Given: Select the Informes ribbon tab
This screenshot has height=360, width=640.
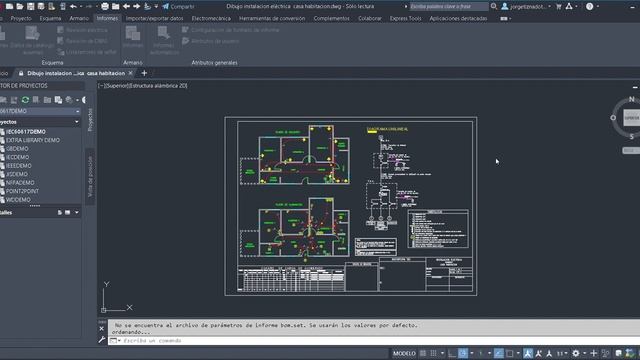Looking at the screenshot, I should [107, 18].
